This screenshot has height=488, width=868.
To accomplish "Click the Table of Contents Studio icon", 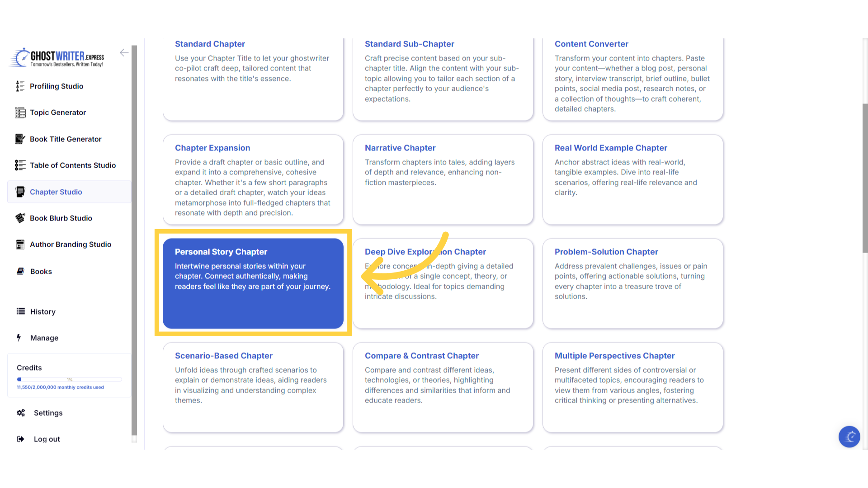I will [20, 165].
